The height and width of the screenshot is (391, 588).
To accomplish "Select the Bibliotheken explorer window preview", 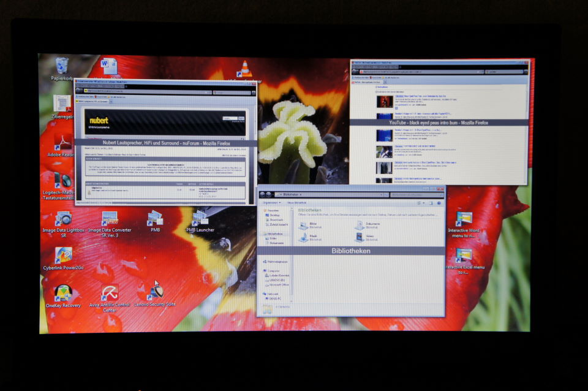I will coord(351,251).
